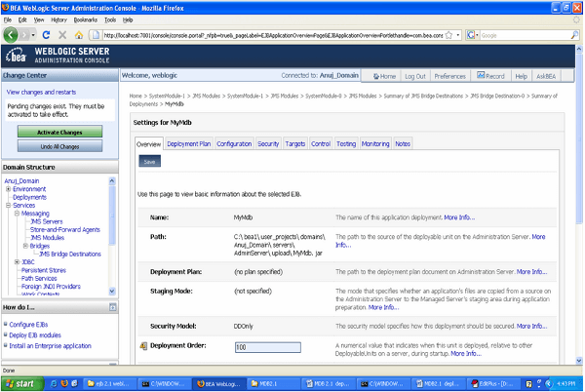The image size is (585, 392).
Task: Switch to the MDB2.1 folder taskbar item
Action: (x=273, y=383)
